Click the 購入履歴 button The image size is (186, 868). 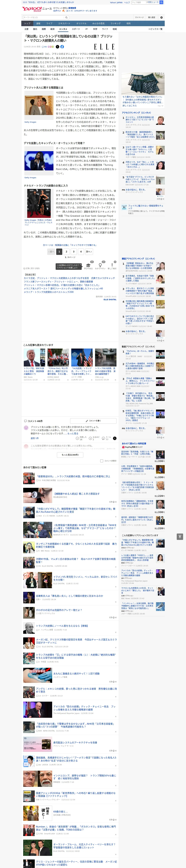(152, 17)
